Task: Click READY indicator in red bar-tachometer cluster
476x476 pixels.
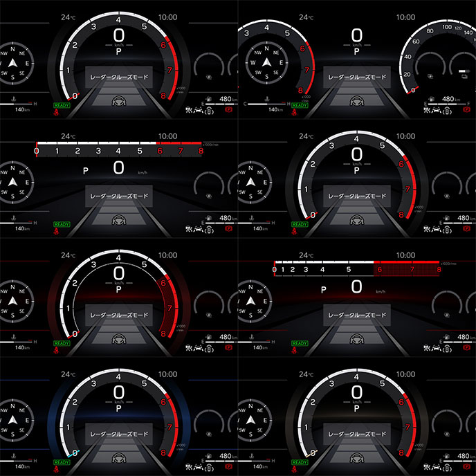Action: click(300, 343)
